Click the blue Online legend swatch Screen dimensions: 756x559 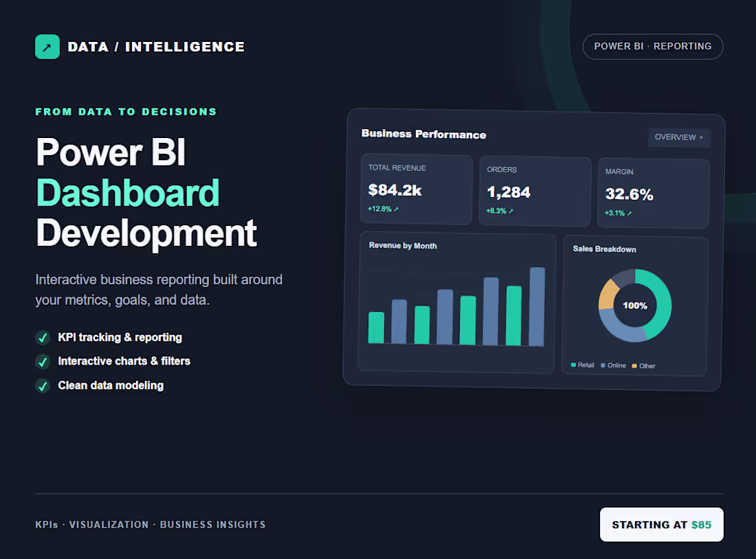coord(603,365)
